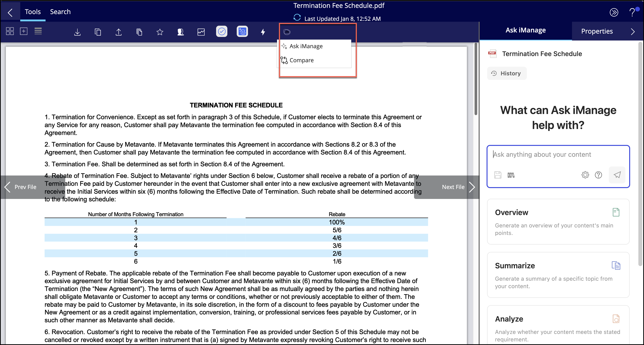
Task: Click the send arrow in Ask iManage box
Action: coord(617,175)
